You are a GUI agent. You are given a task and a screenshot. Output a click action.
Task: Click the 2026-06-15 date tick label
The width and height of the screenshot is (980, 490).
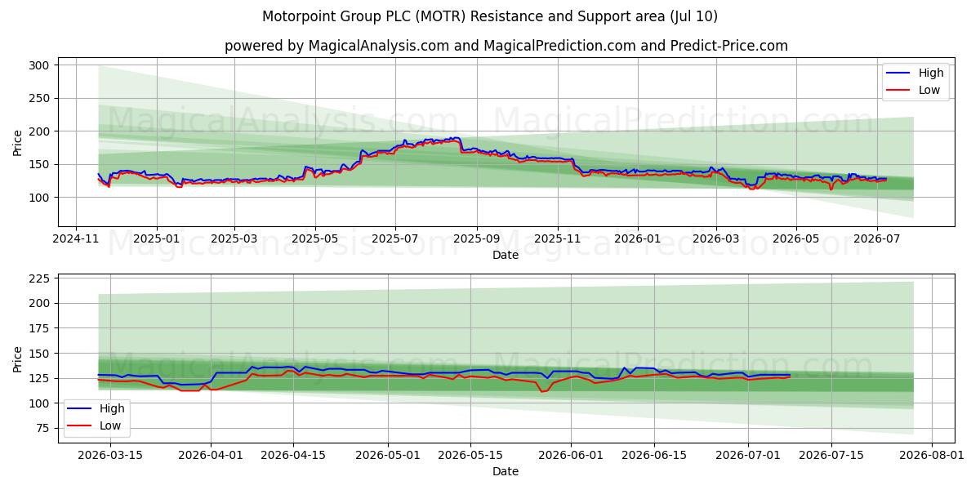coord(653,455)
